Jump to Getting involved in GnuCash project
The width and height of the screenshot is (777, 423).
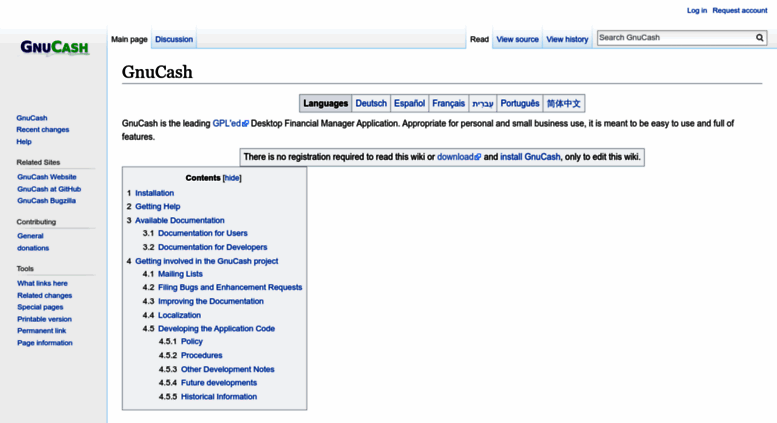(x=207, y=261)
